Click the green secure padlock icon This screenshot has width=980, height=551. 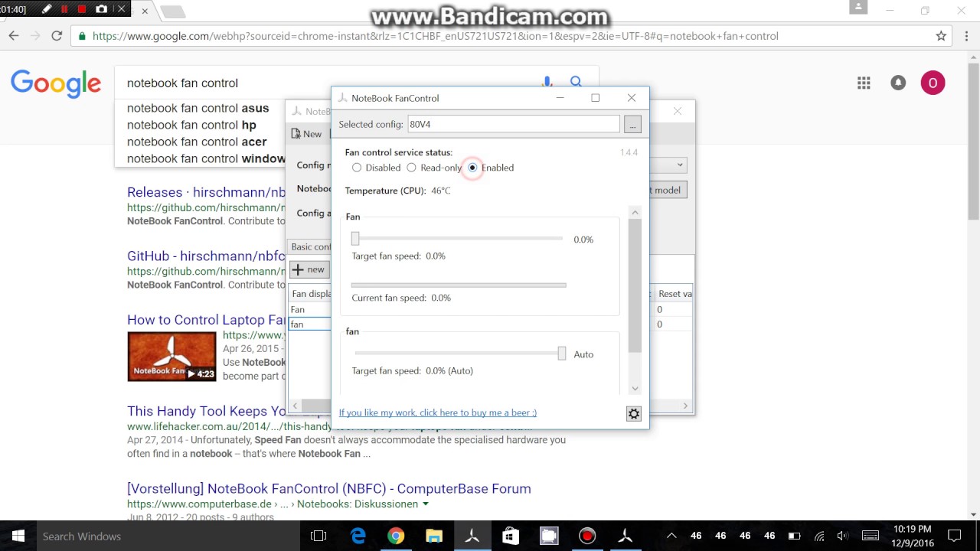(x=82, y=36)
